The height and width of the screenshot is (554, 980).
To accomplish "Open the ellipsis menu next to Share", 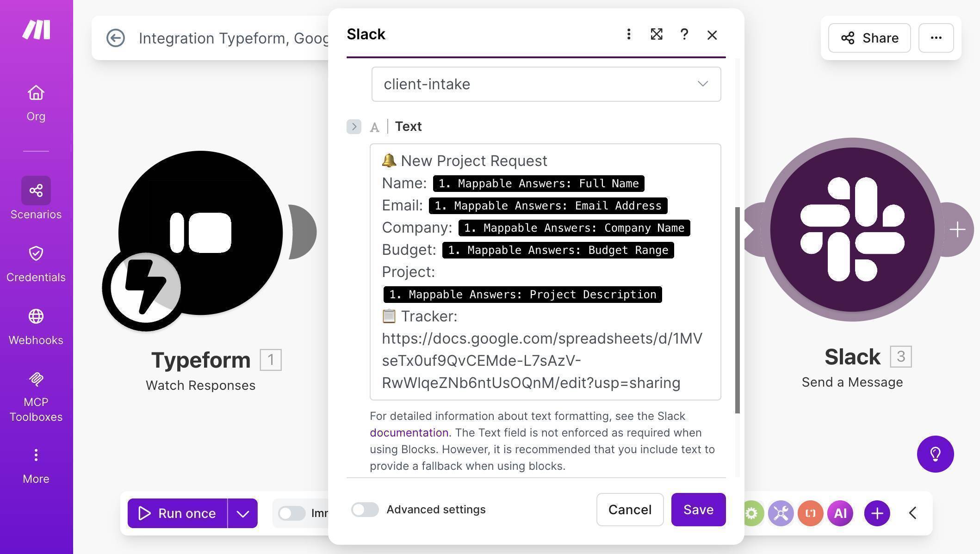I will 936,38.
